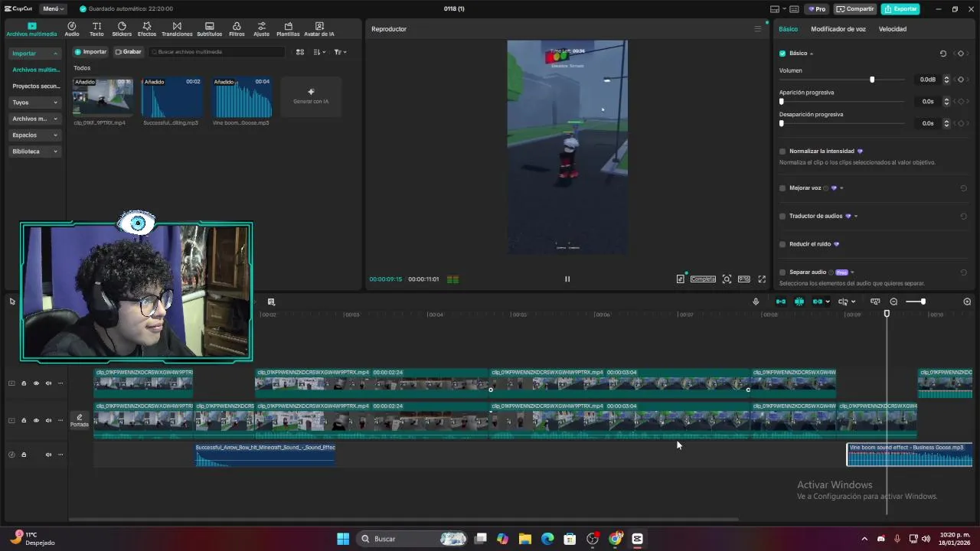Expand the Espacios sidebar section
This screenshot has height=551, width=980.
[x=35, y=135]
